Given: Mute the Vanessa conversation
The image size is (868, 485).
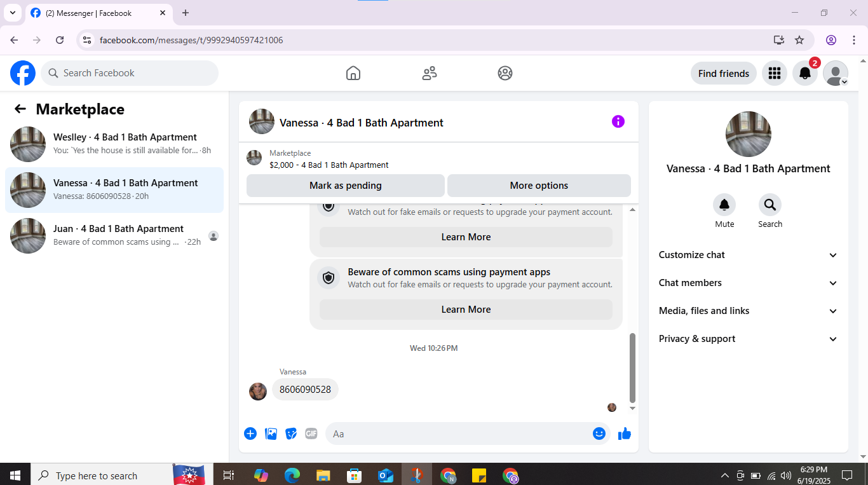Looking at the screenshot, I should pos(724,205).
